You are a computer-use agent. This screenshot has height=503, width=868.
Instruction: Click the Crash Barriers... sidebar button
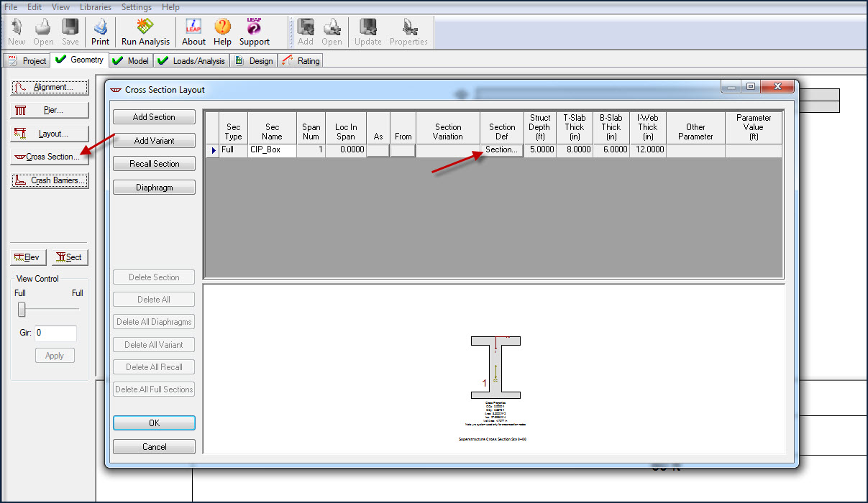pyautogui.click(x=50, y=180)
